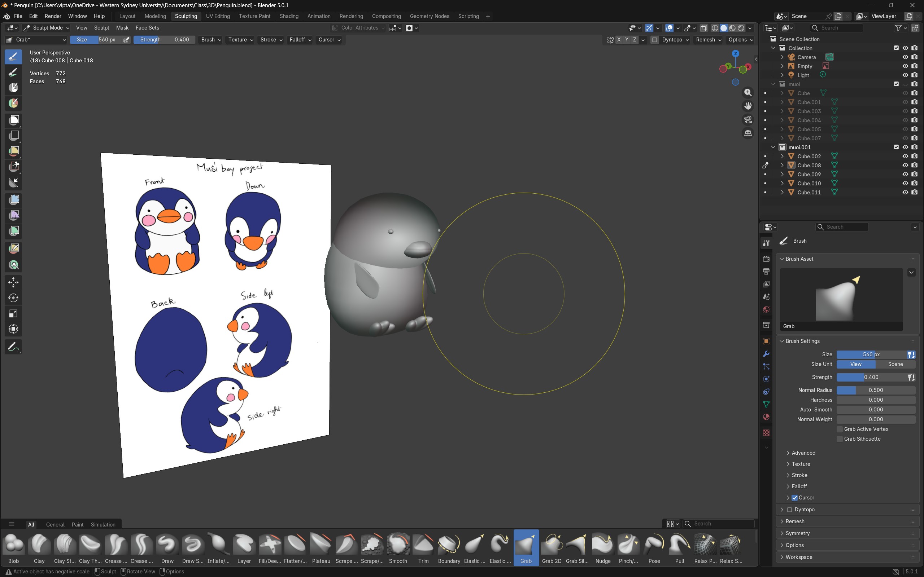Expand the Symmetry panel

(797, 533)
